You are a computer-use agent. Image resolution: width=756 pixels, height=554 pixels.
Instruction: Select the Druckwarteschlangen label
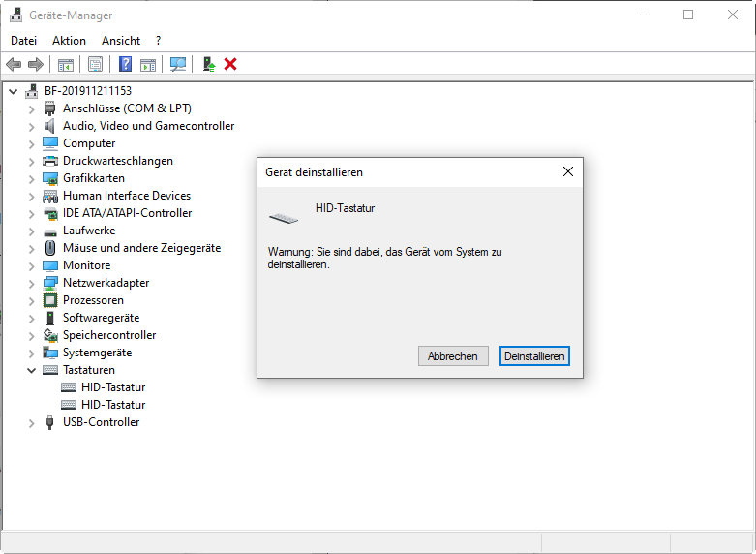pyautogui.click(x=118, y=161)
